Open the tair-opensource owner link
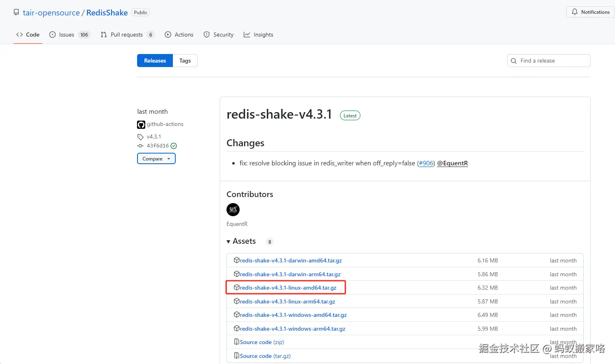Image resolution: width=615 pixels, height=364 pixels. pos(51,13)
